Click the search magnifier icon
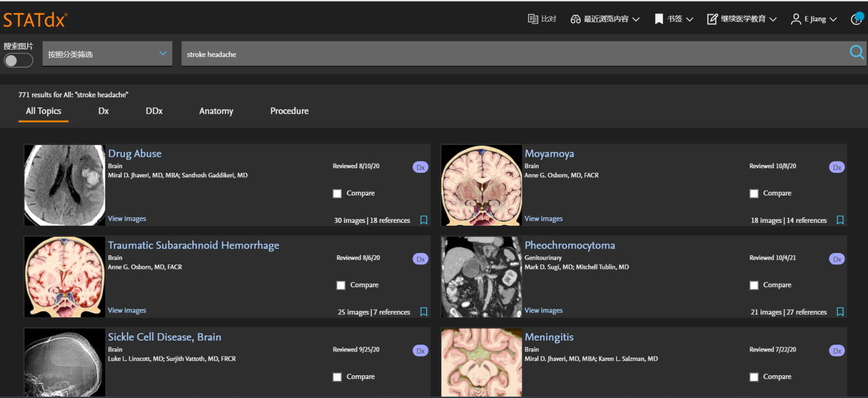 857,53
